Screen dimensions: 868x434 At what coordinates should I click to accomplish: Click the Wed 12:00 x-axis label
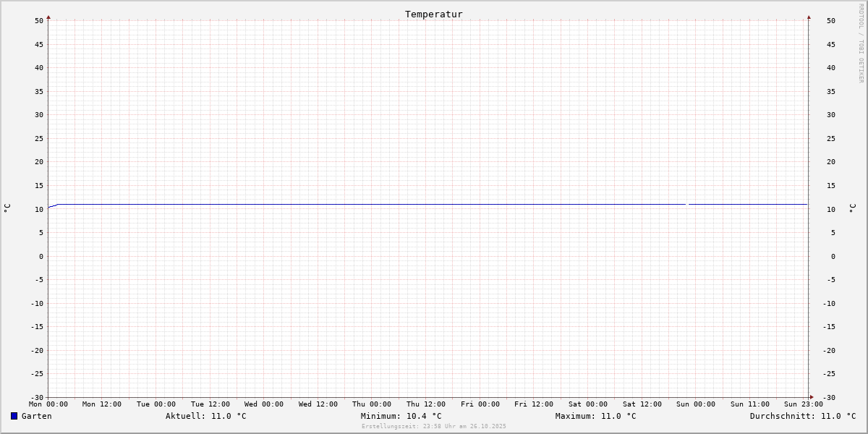(x=318, y=404)
